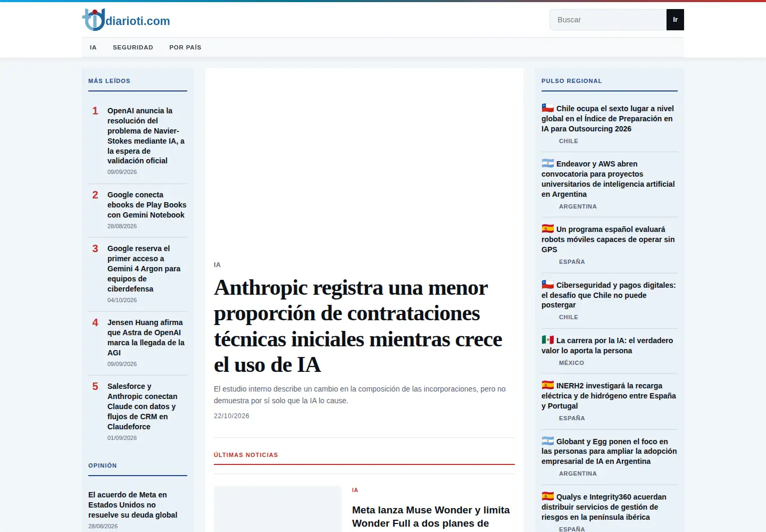Click the Spain flag beside INERH2 headline

[548, 385]
